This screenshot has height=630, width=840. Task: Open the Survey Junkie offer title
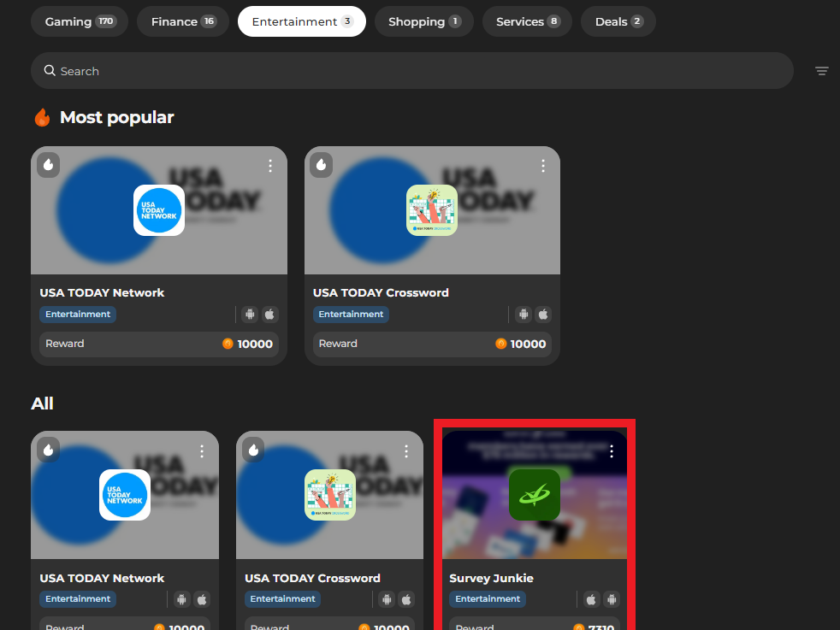coord(491,578)
